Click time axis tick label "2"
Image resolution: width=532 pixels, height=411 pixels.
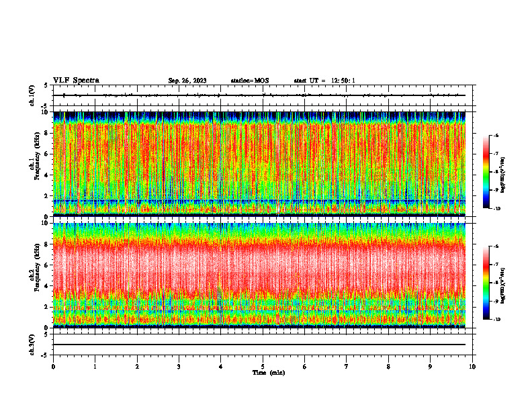(137, 367)
